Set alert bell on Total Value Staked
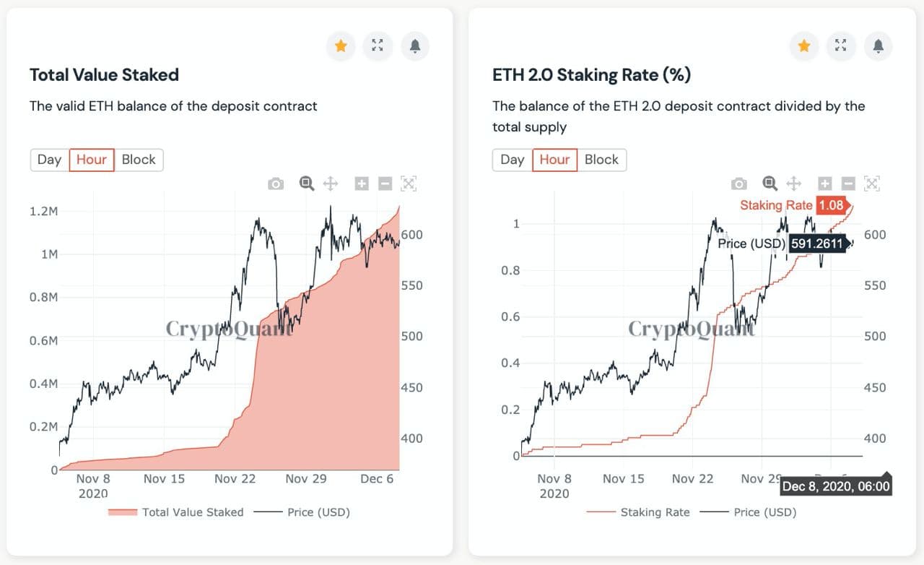 pyautogui.click(x=414, y=46)
